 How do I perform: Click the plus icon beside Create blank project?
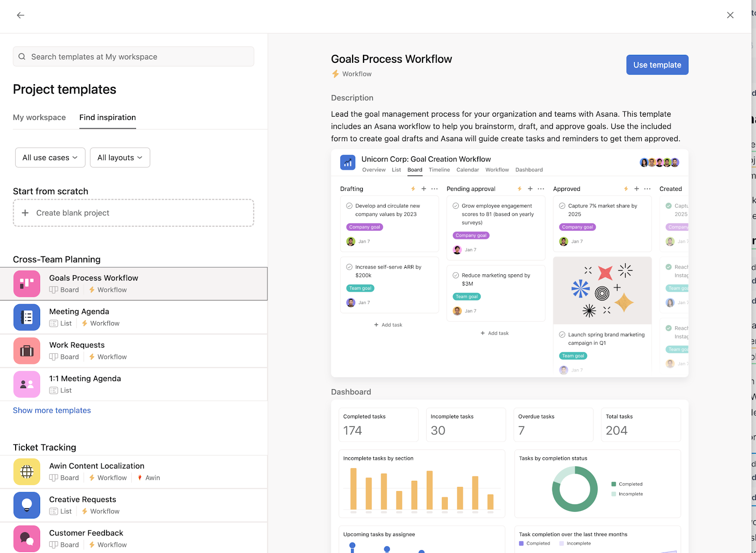(25, 213)
